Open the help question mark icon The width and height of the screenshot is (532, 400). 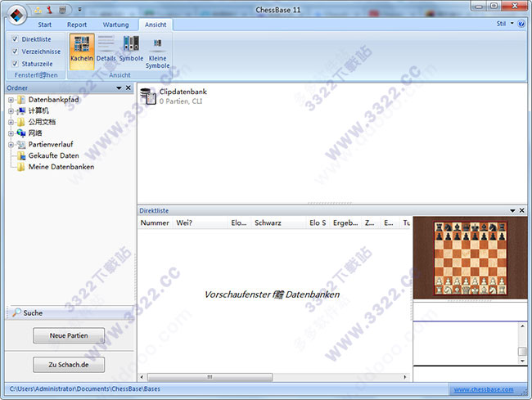pos(522,24)
